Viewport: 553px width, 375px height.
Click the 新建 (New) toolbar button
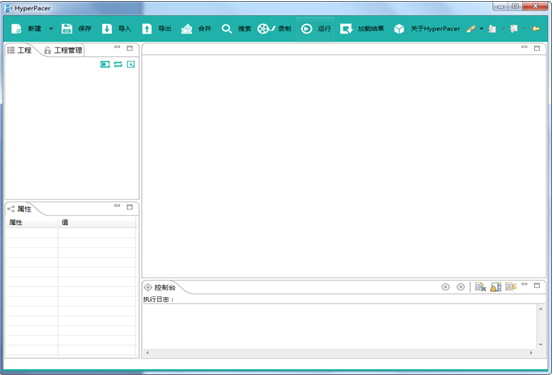tap(26, 29)
